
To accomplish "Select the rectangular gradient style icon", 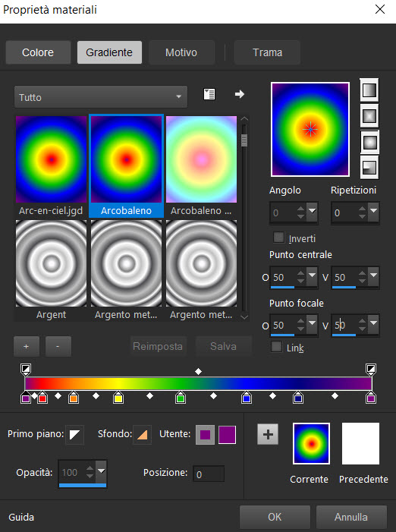I will [x=369, y=116].
